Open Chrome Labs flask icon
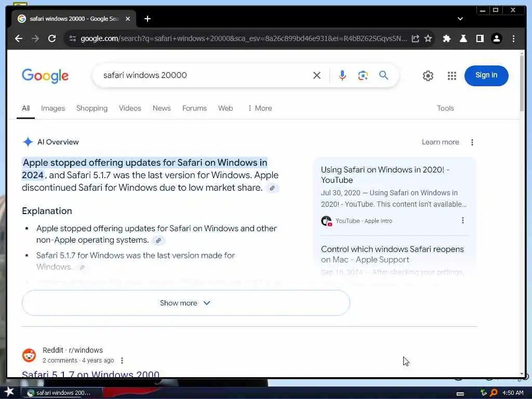Viewport: 532px width, 399px height. pos(463,38)
